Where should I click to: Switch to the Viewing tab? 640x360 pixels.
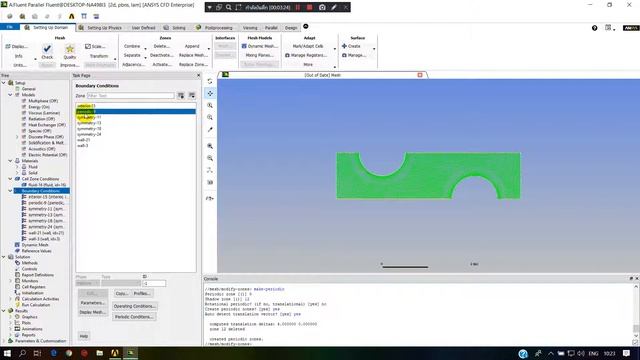pos(250,28)
